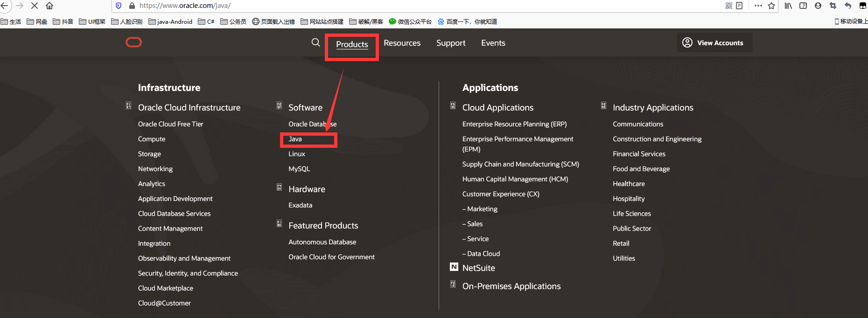Open the 微信公众平台 bookmark
This screenshot has width=868, height=318.
(410, 21)
